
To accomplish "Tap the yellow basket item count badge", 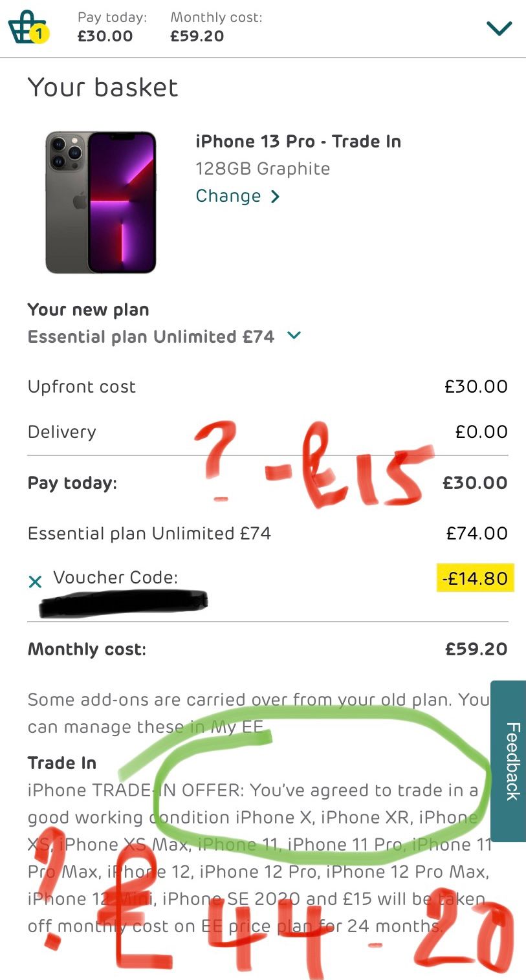I will [x=38, y=34].
